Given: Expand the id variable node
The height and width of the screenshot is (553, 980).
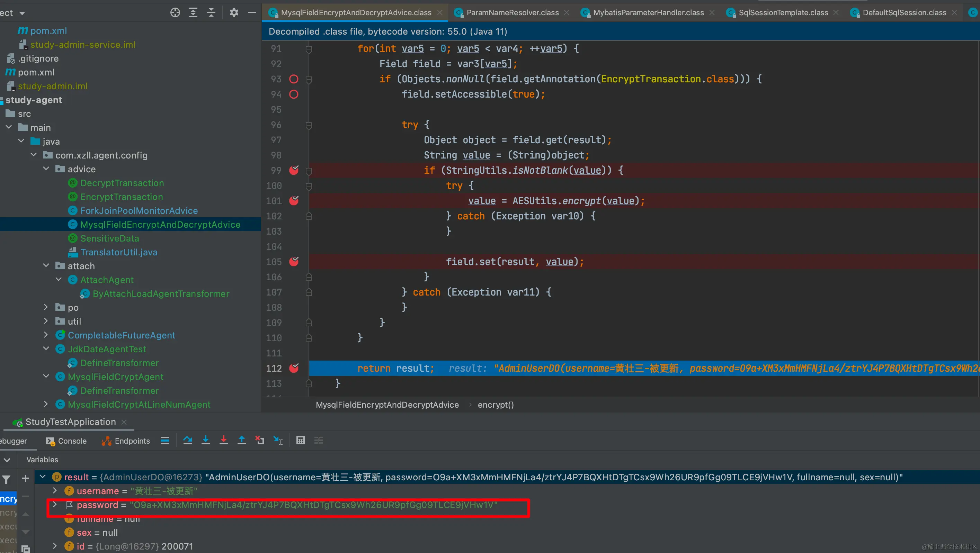Looking at the screenshot, I should click(x=55, y=546).
